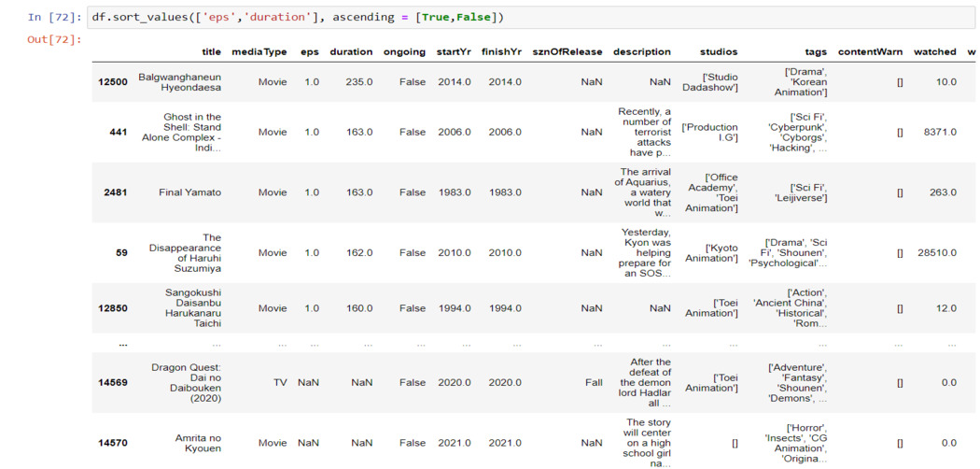Select the 'mediaType' column header
This screenshot has height=469, width=980.
259,52
